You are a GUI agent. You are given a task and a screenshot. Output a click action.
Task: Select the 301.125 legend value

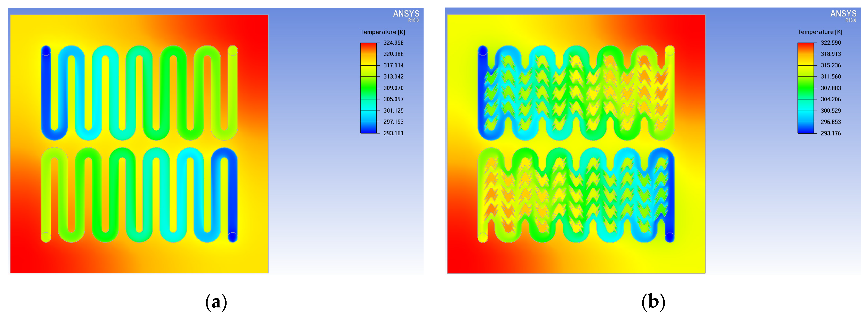(393, 111)
